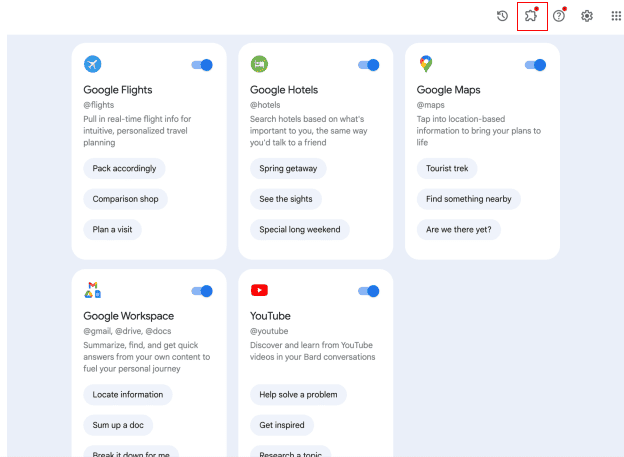Turn off the Google Maps extension
624x457 pixels.
point(535,65)
